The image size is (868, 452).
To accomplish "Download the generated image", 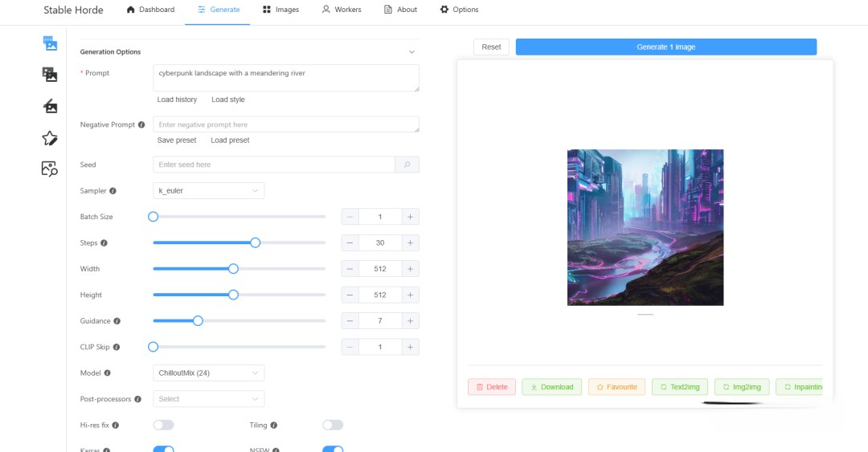I will [x=551, y=387].
